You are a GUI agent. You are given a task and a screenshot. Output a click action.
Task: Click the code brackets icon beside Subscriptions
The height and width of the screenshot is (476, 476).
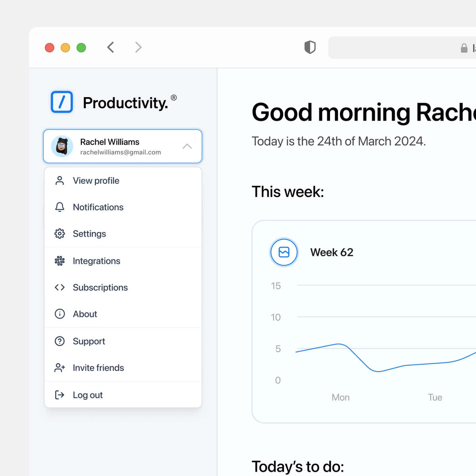click(x=59, y=287)
